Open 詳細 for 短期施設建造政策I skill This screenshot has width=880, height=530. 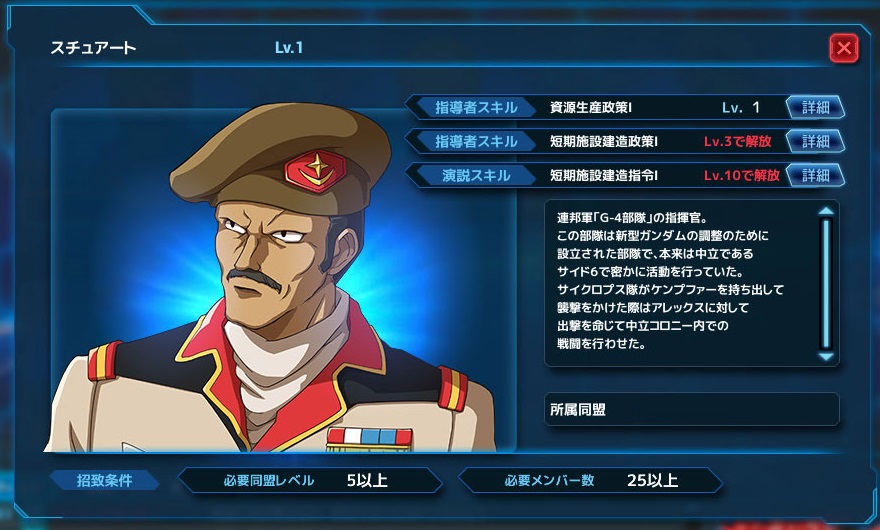coord(815,141)
